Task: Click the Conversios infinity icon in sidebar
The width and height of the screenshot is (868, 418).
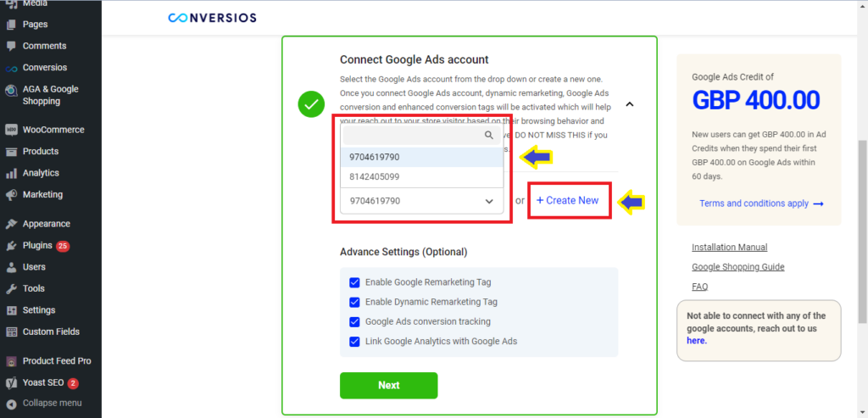Action: point(11,68)
